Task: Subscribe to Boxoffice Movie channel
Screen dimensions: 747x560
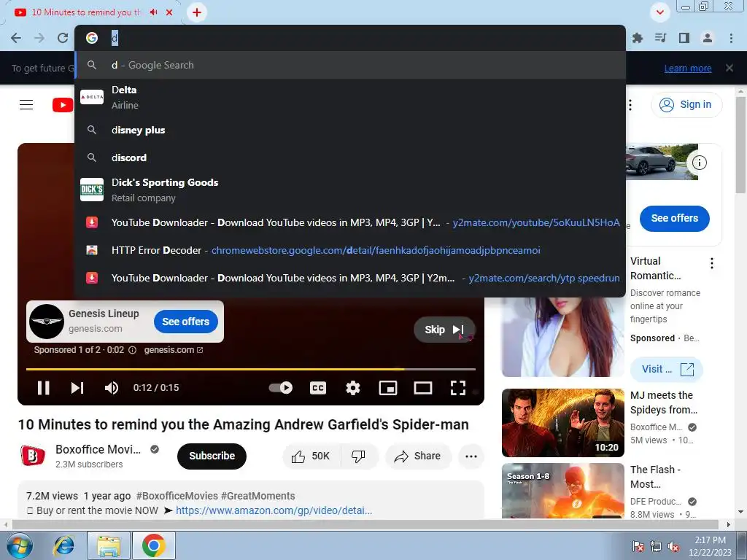Action: 212,456
